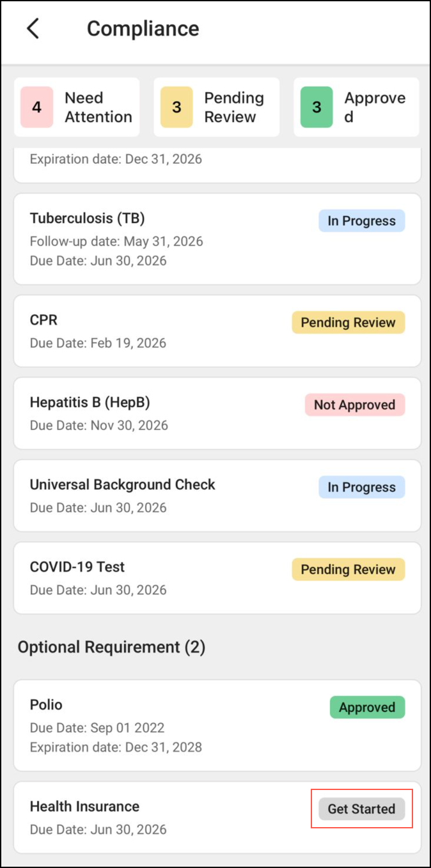This screenshot has height=868, width=431.
Task: Tap the In Progress badge on Background Check
Action: 361,487
